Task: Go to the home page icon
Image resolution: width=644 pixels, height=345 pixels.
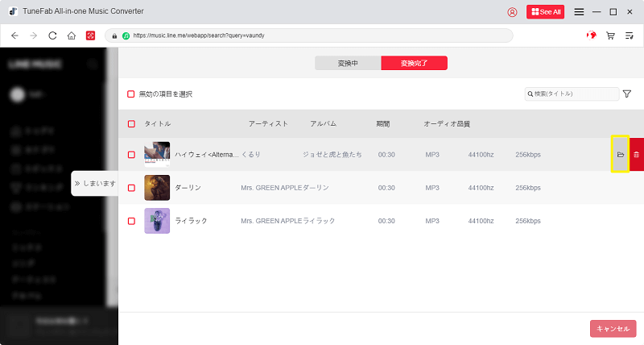Action: (72, 35)
